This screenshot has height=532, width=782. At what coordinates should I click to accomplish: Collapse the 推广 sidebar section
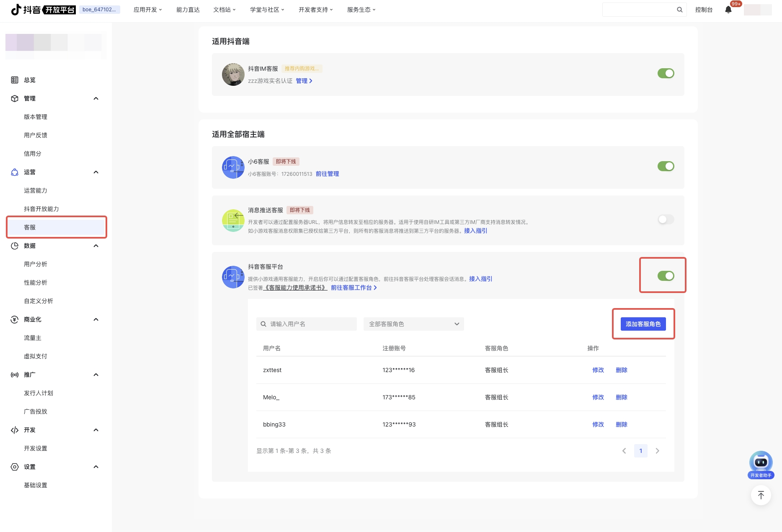coord(96,375)
